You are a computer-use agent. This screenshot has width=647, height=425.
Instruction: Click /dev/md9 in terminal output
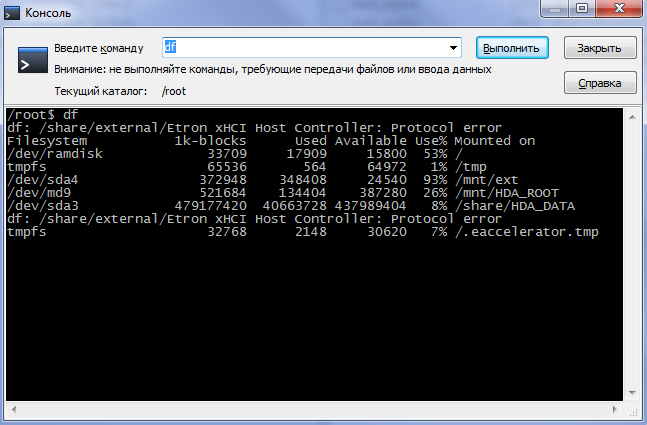tap(39, 193)
